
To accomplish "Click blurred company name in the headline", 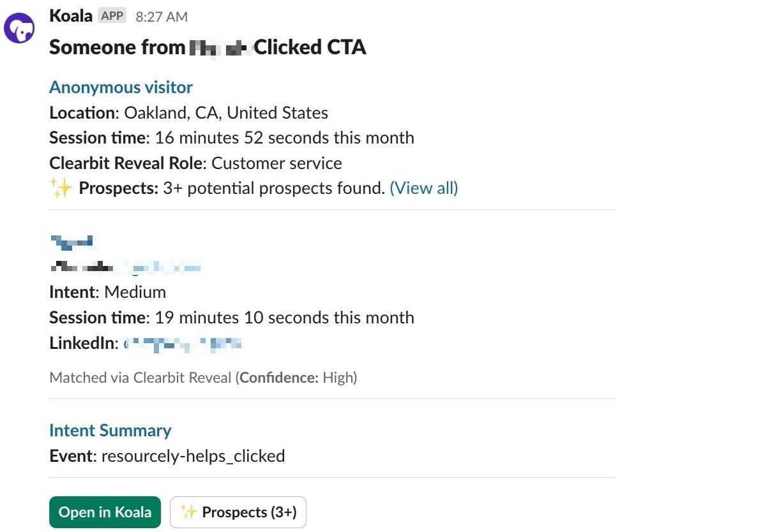I will point(219,47).
